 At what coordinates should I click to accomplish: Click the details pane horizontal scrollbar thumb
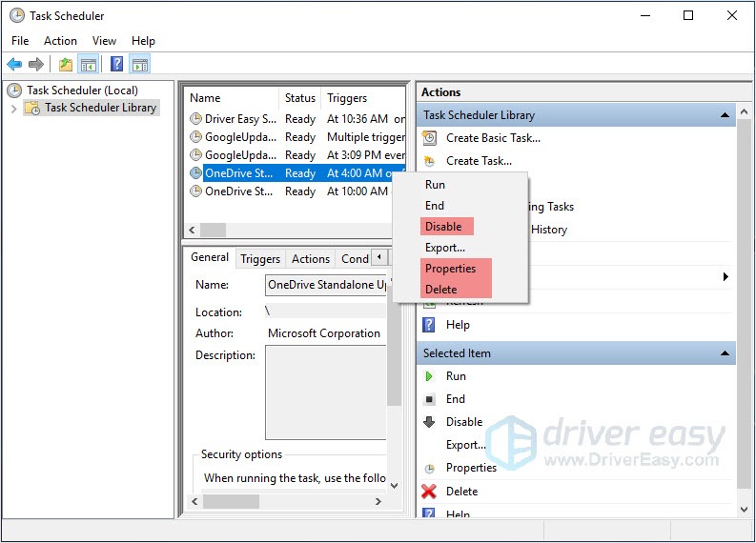point(231,502)
